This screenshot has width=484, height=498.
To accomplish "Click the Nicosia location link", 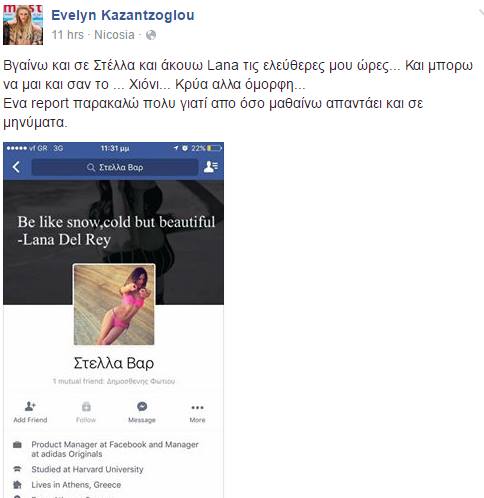I will [114, 35].
